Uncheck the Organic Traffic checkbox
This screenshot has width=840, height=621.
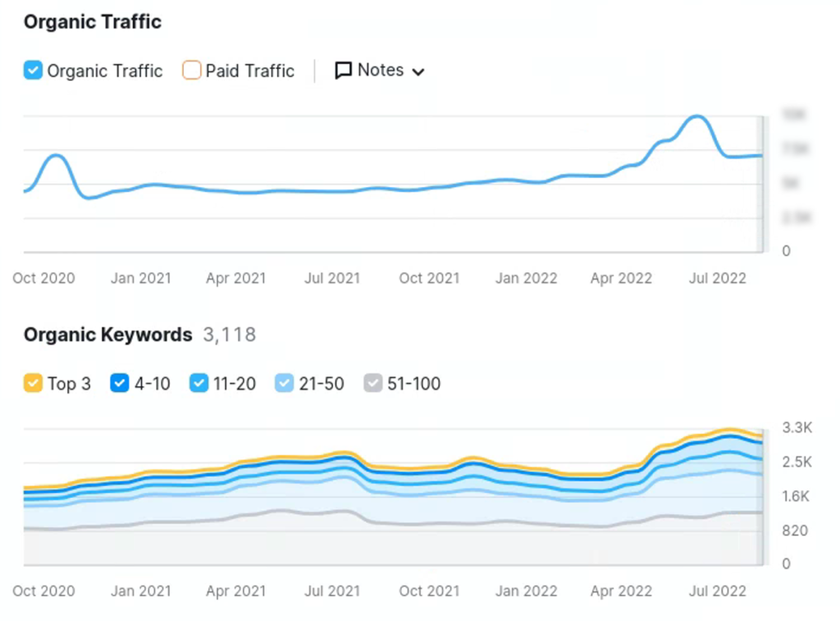click(33, 71)
